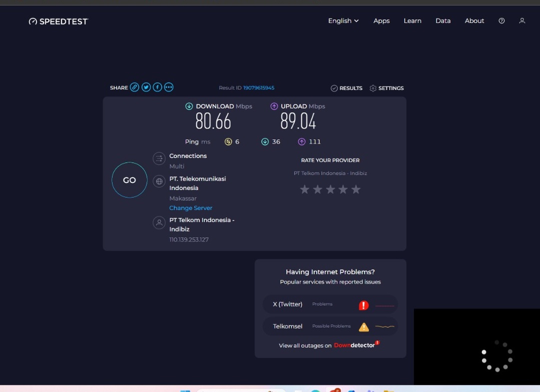Image resolution: width=540 pixels, height=392 pixels.
Task: Share result on Facebook icon
Action: pyautogui.click(x=157, y=87)
